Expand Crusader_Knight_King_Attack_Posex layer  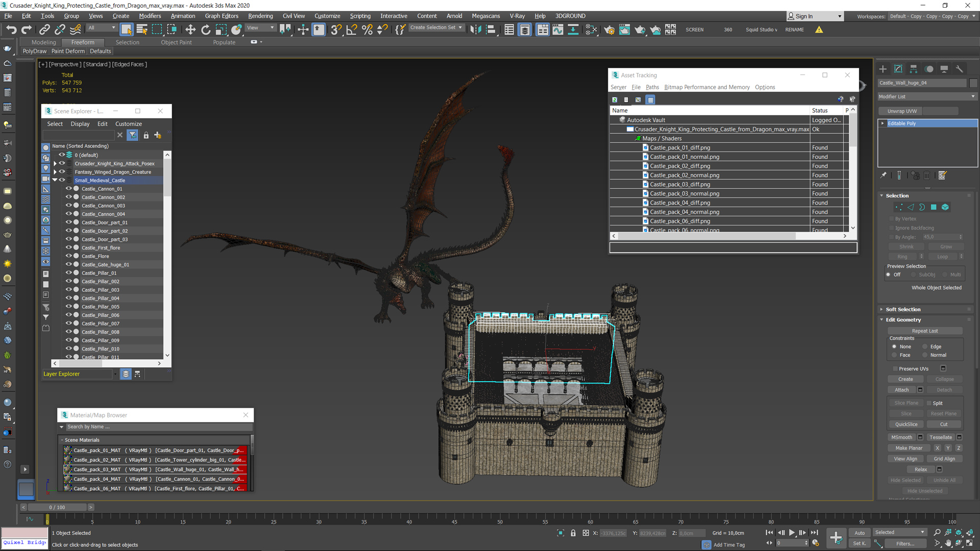coord(55,164)
